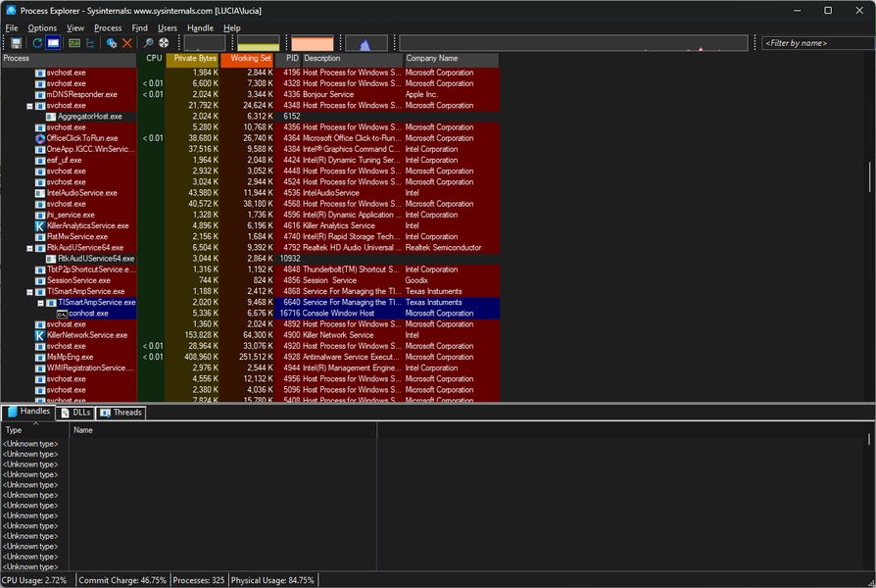
Task: Click the Find Handle or DLL magnifier icon
Action: pyautogui.click(x=149, y=43)
